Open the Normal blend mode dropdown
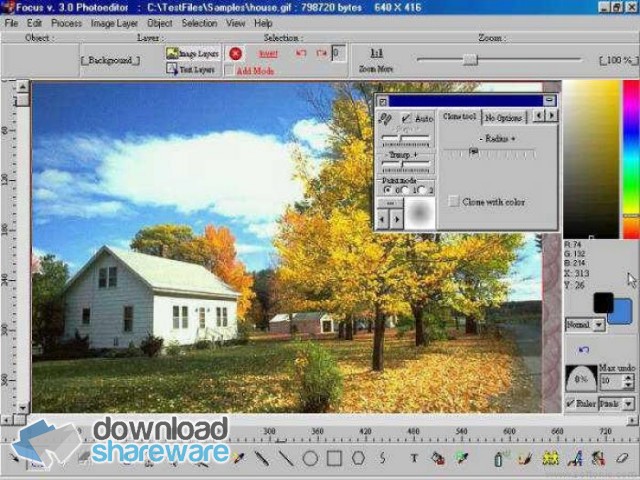The width and height of the screenshot is (640, 480). [599, 325]
